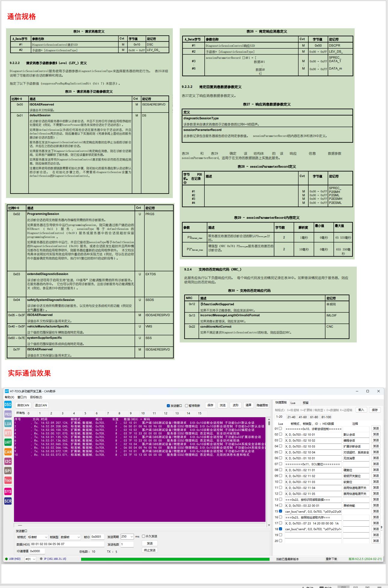Screen dimensions: 388x588
Task: Open the UART serial module
Action: click(8, 442)
